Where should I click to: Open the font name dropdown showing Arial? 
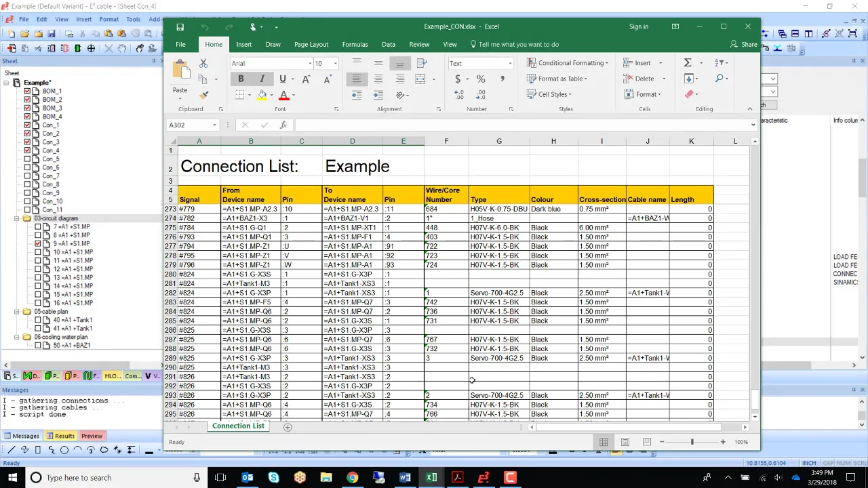309,64
